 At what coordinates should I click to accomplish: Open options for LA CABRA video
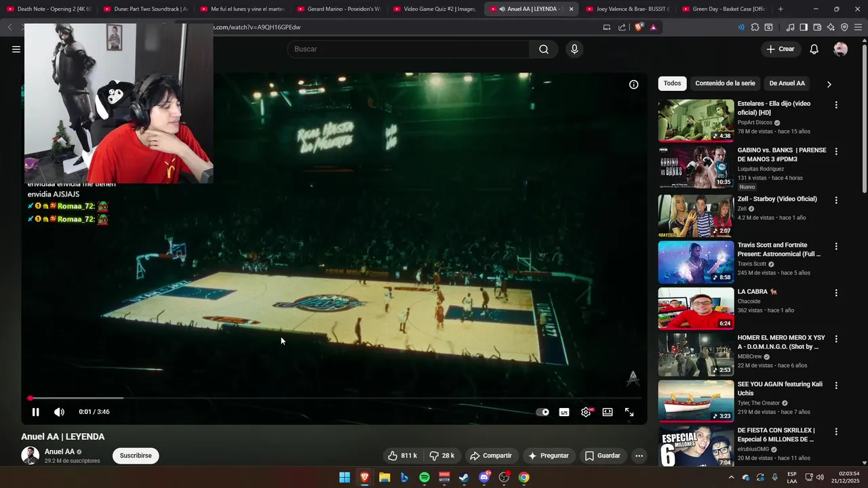836,293
